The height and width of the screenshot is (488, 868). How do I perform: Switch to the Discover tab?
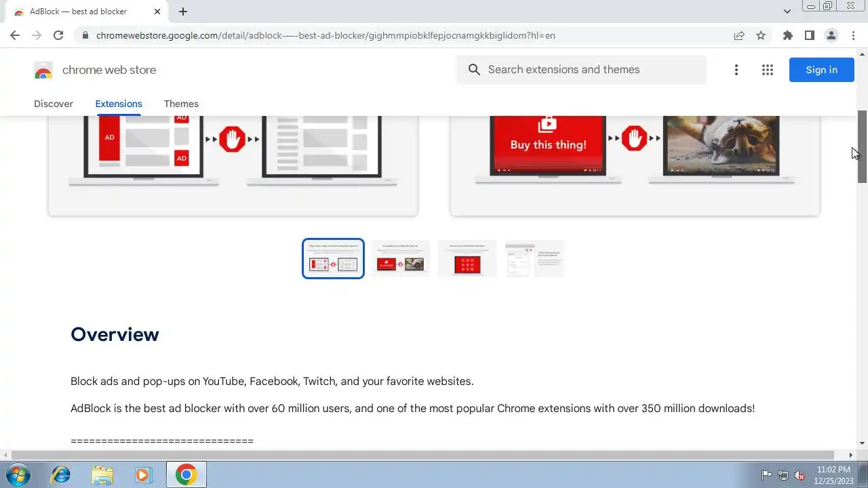coord(54,104)
